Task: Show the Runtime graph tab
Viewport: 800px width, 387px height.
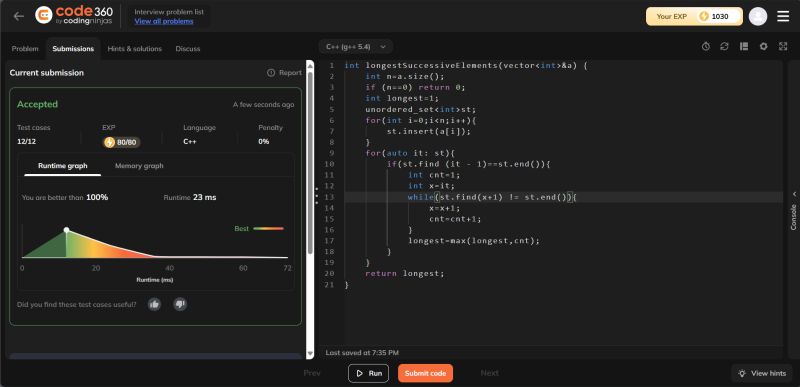Action: [x=63, y=166]
